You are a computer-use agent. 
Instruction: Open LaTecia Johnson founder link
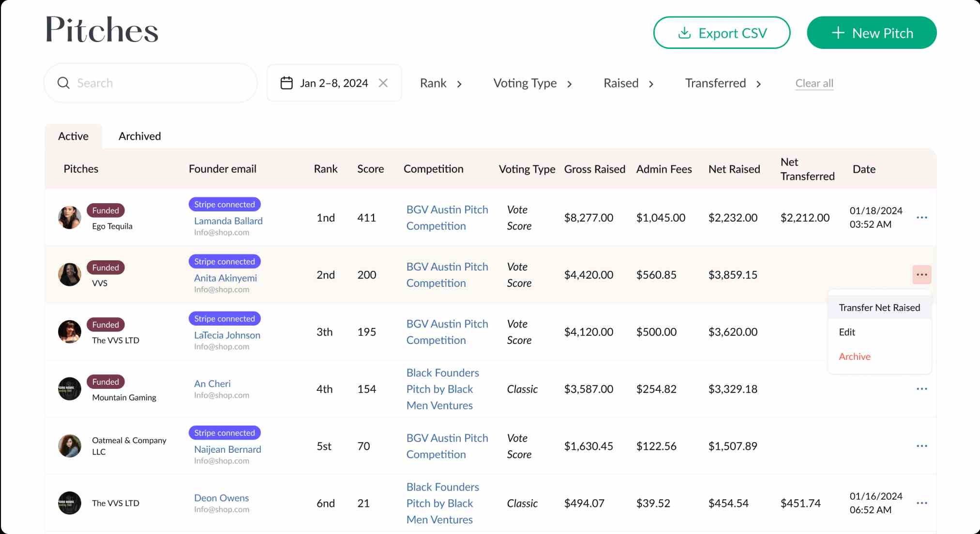[227, 335]
